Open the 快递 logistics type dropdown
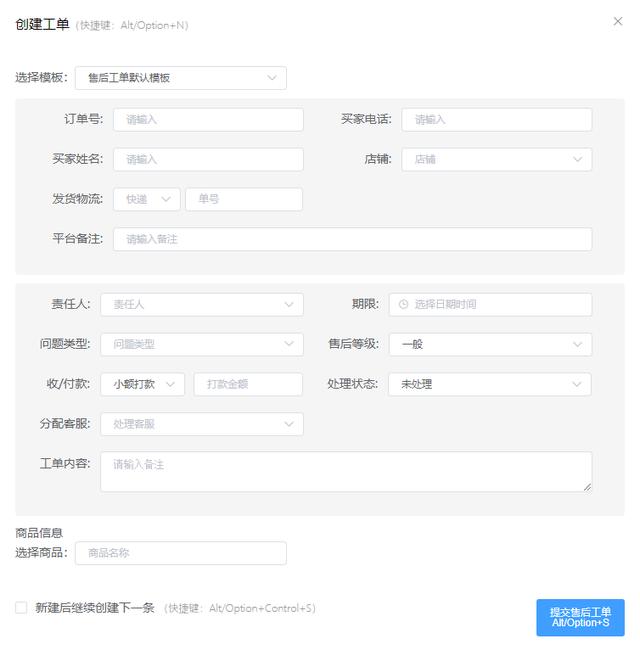 tap(147, 200)
